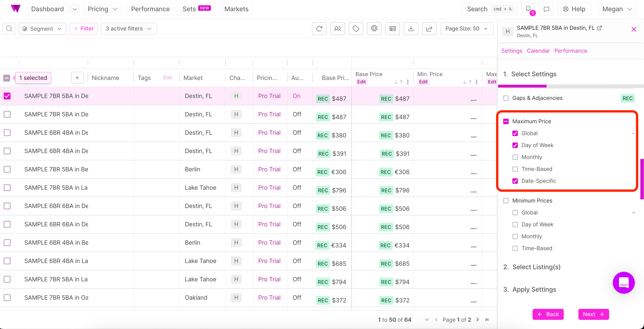The height and width of the screenshot is (329, 644).
Task: Click Edit under Min. Price column header
Action: coord(423,82)
